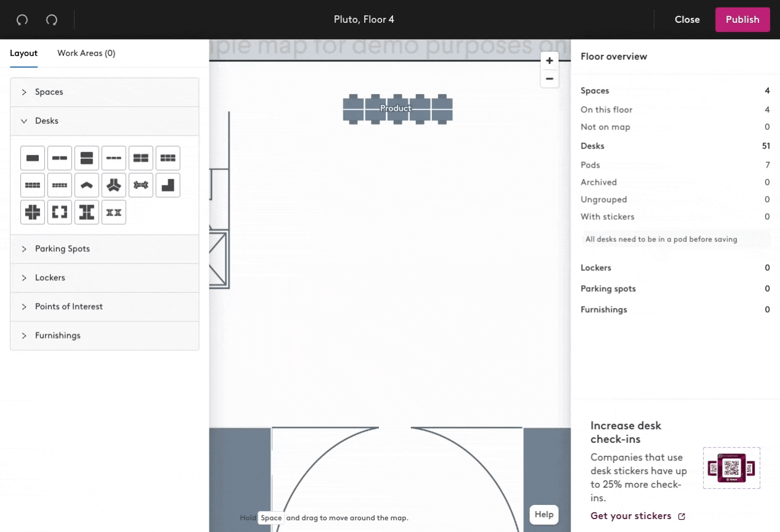Select the two stacked desks shape
780x532 pixels.
click(x=87, y=158)
